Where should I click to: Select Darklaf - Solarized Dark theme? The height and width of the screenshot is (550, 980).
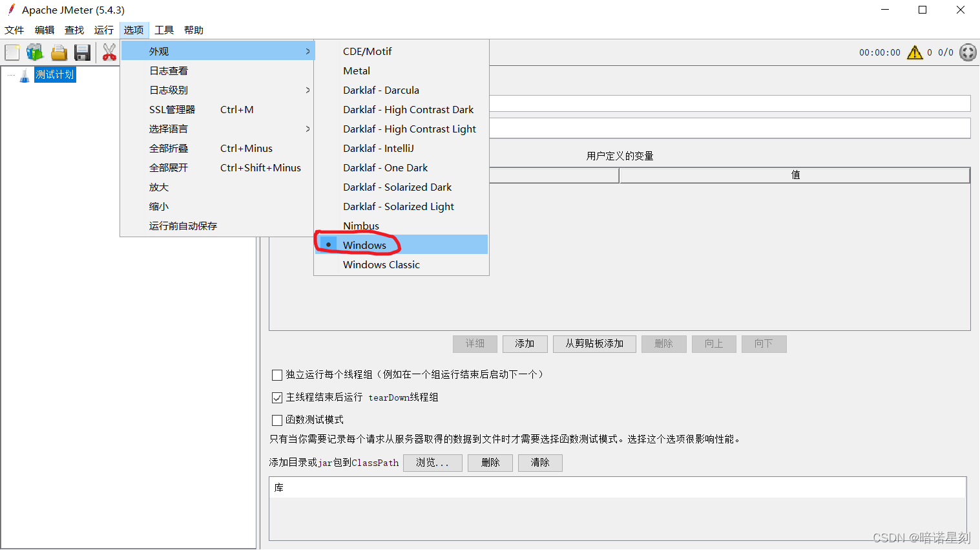[x=401, y=187]
